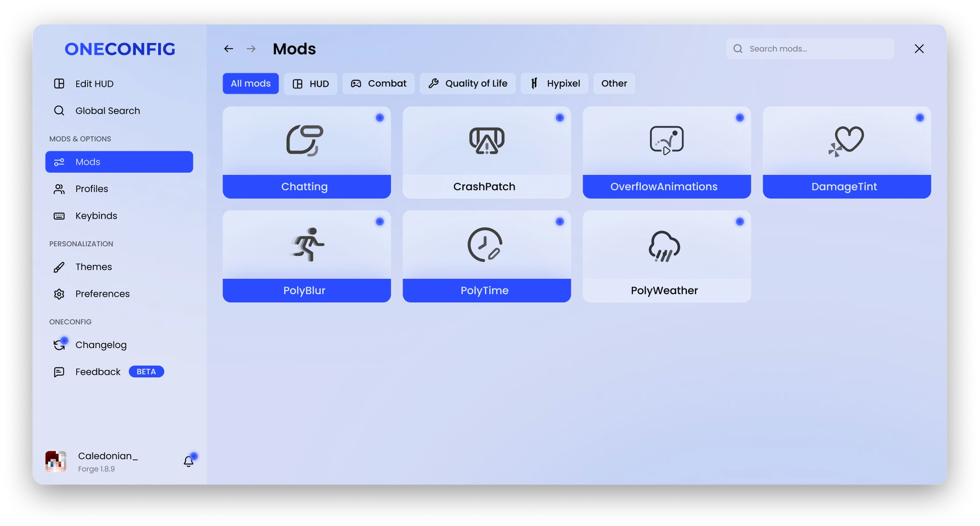The width and height of the screenshot is (980, 526).
Task: Click the blue dot on DamageTint card
Action: [x=920, y=118]
